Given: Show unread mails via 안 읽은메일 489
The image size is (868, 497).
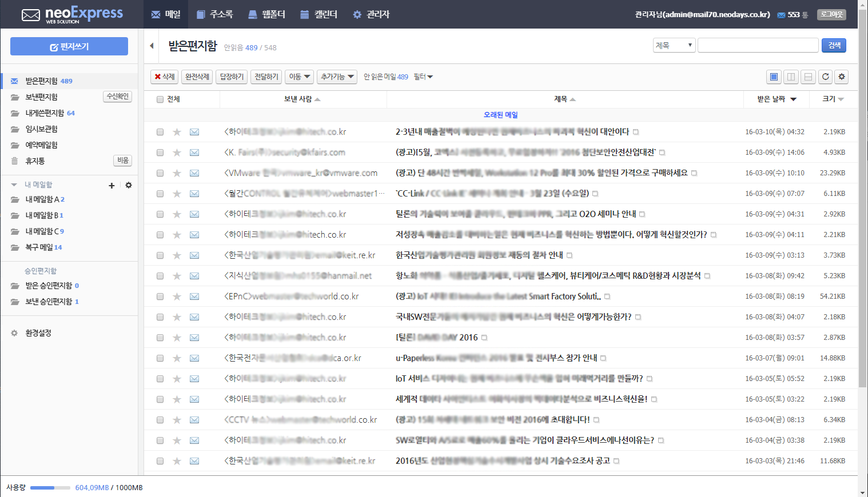Looking at the screenshot, I should coord(386,77).
